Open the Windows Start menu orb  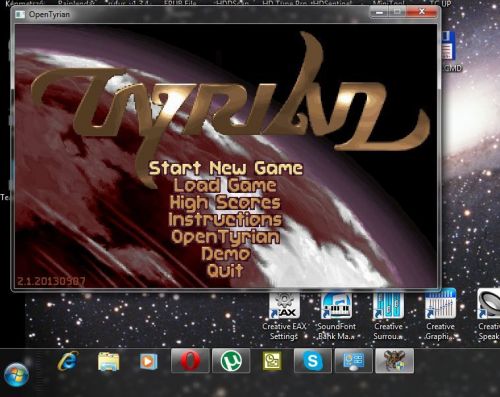[16, 375]
